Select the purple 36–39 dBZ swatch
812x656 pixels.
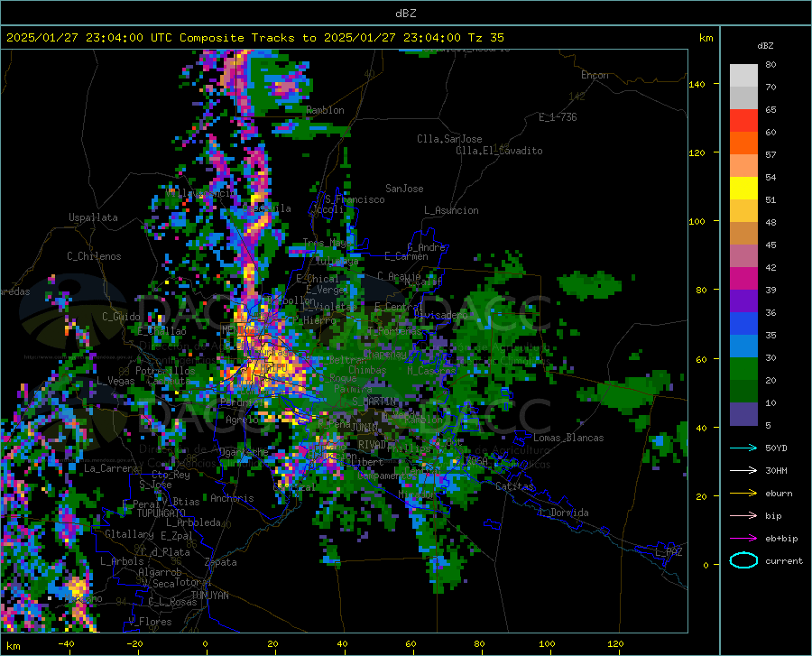pyautogui.click(x=743, y=301)
